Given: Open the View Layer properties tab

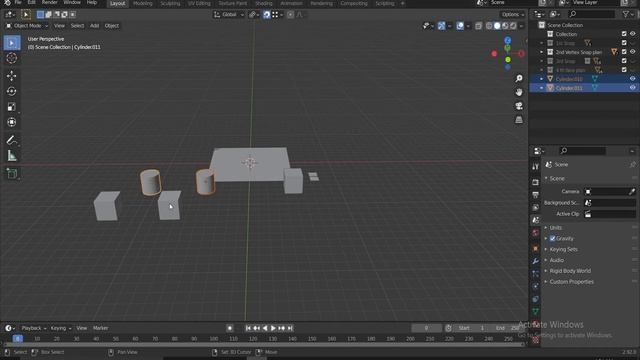Looking at the screenshot, I should point(536,207).
